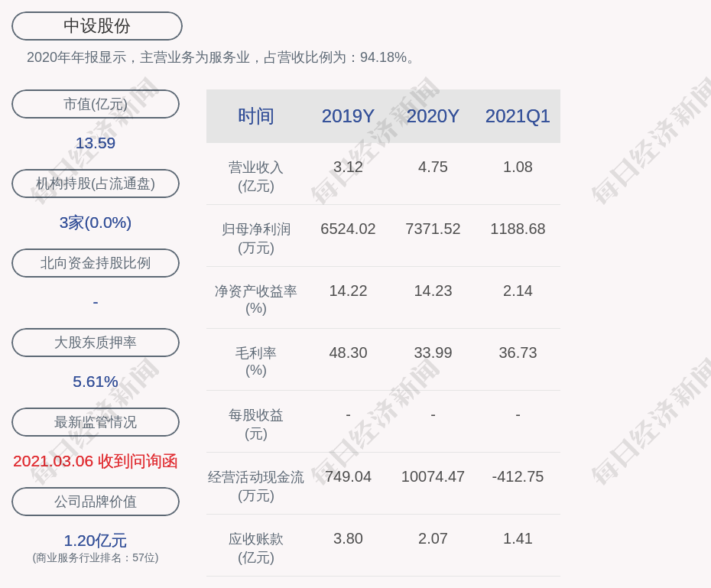Click the 市值(亿元) label pill
The width and height of the screenshot is (711, 588).
[96, 104]
